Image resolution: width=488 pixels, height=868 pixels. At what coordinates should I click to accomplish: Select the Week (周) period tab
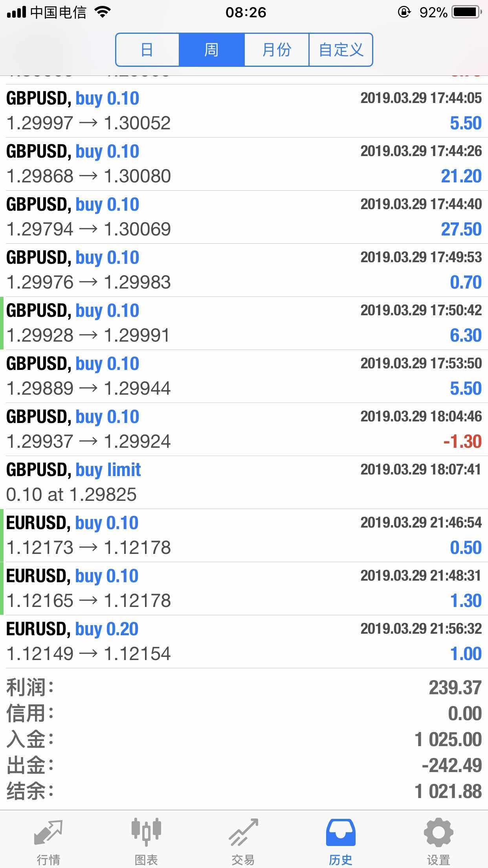[211, 50]
